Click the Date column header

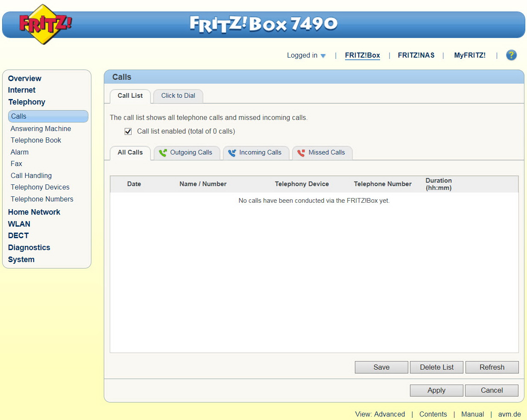coord(134,184)
